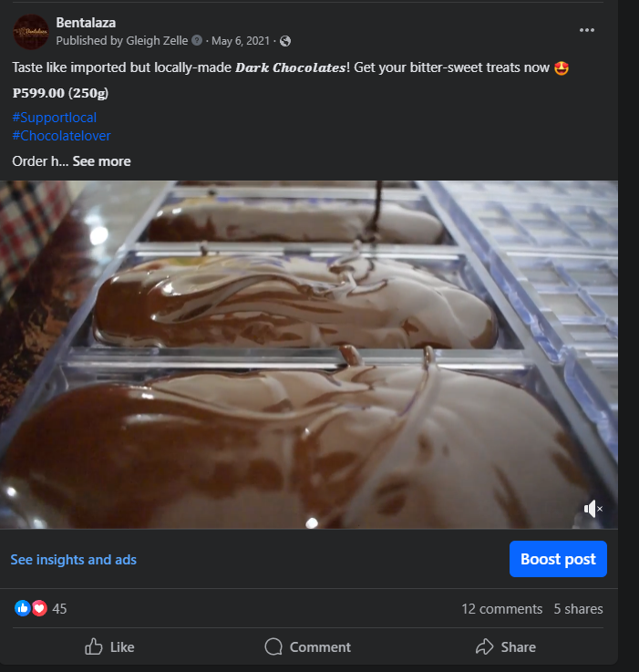This screenshot has height=672, width=639.
Task: Click the Bentalaza page name
Action: pos(86,22)
